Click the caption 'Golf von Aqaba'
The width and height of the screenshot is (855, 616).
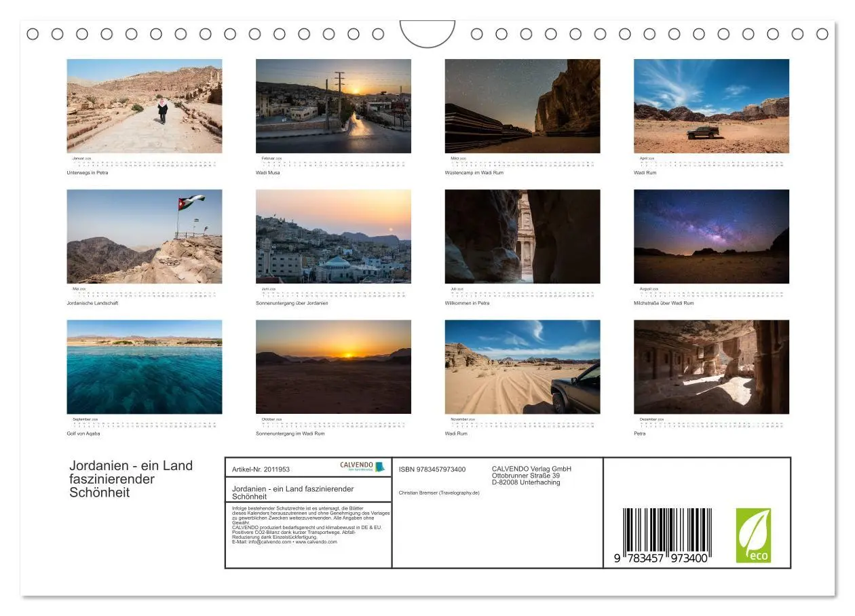[x=83, y=434]
